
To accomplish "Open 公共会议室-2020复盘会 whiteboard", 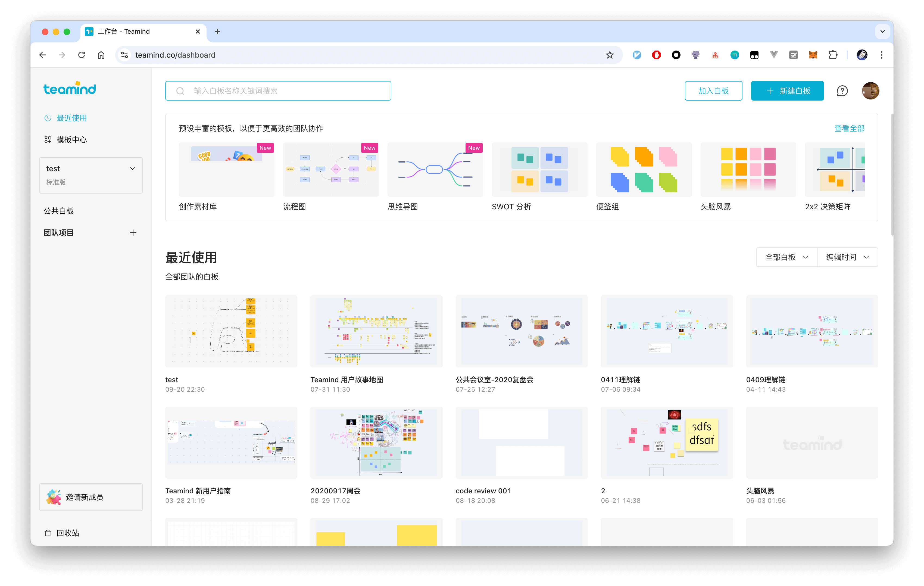I will pyautogui.click(x=522, y=331).
